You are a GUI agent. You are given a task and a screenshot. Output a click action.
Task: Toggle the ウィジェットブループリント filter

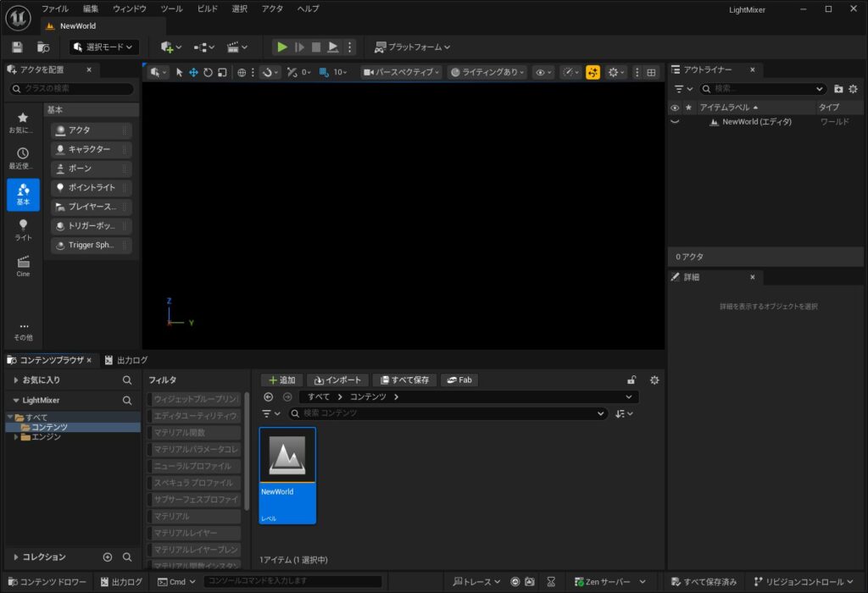coord(195,399)
